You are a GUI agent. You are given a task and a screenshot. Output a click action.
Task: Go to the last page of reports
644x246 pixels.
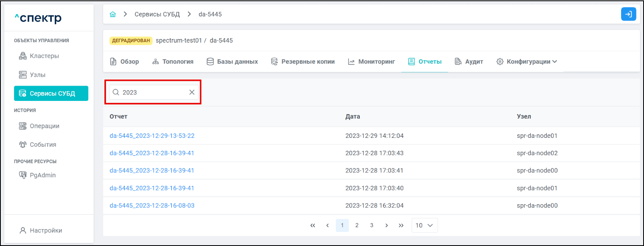click(401, 225)
